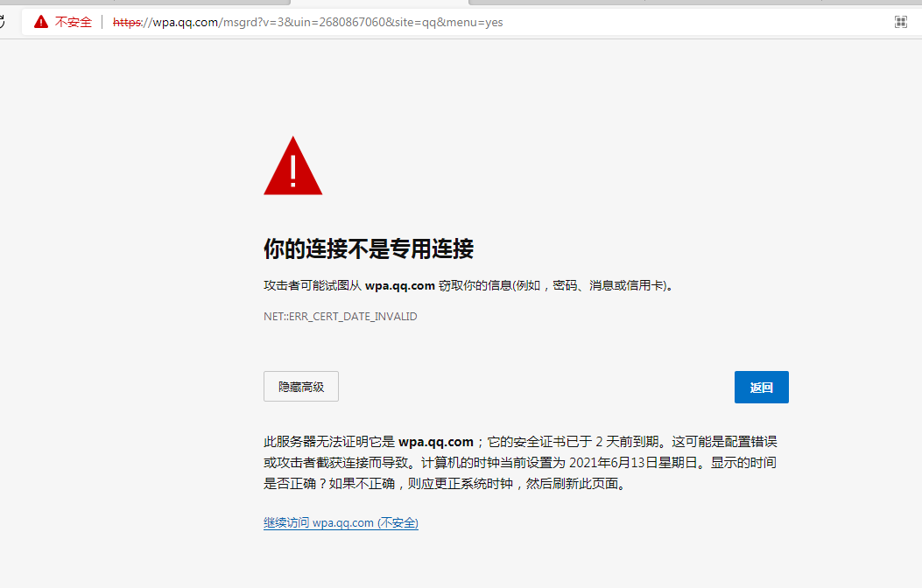Click the struck-through https in the URL

[127, 22]
